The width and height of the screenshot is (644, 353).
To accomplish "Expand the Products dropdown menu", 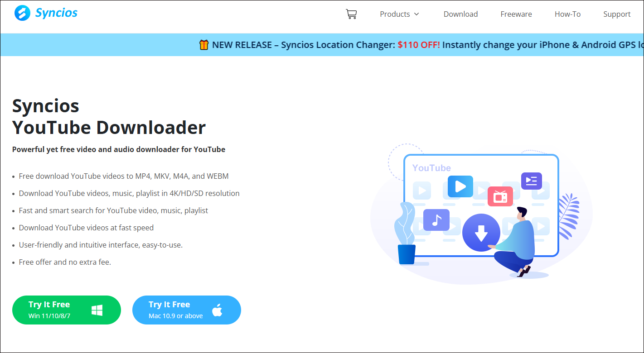I will [x=400, y=14].
